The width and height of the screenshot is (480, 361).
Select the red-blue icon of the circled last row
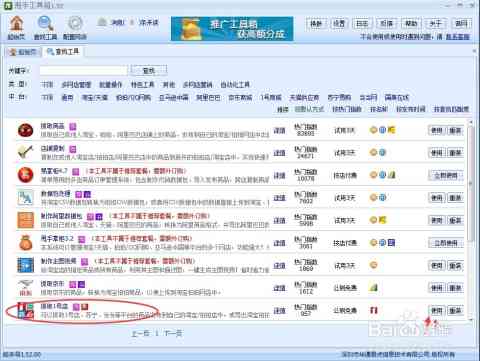25,310
